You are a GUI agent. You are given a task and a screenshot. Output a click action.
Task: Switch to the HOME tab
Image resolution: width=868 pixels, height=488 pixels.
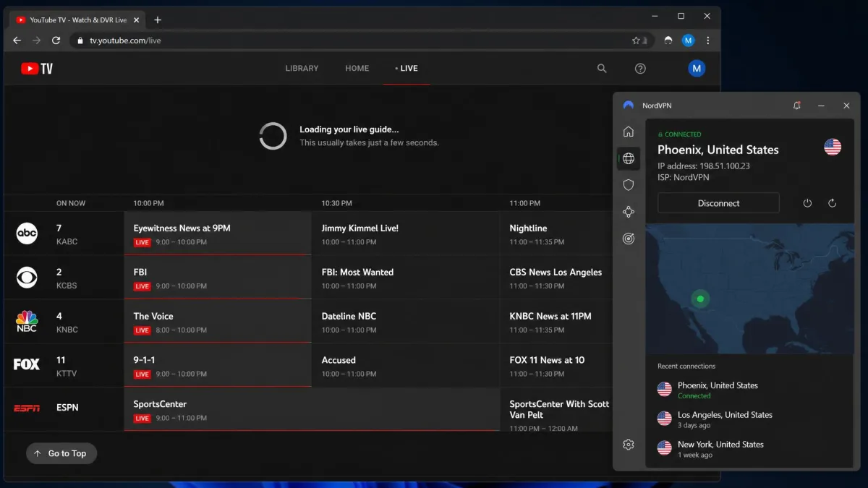click(357, 69)
